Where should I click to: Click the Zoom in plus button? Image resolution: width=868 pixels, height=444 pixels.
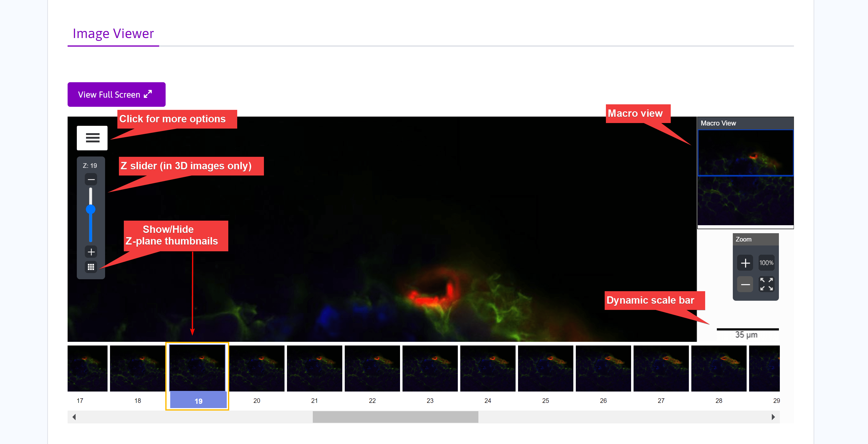coord(745,263)
